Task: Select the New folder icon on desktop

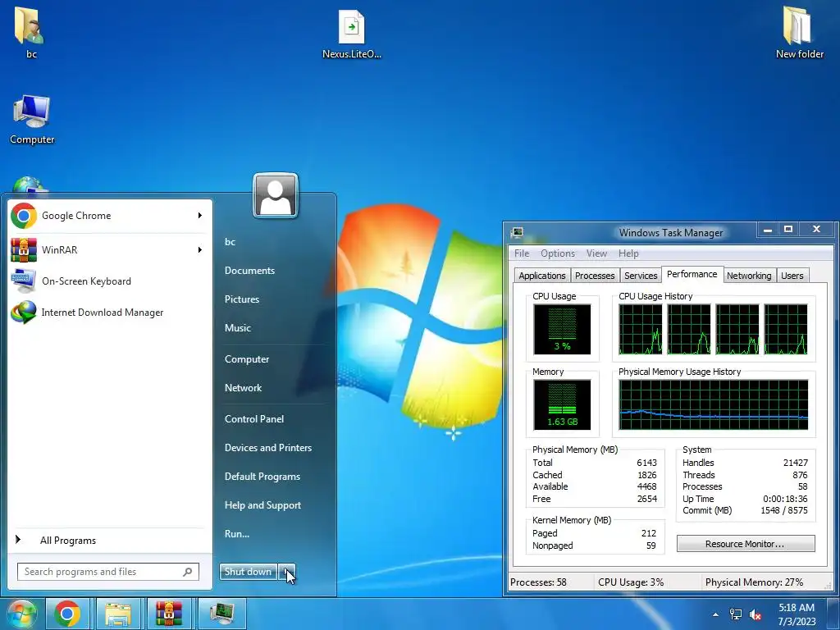Action: point(799,32)
